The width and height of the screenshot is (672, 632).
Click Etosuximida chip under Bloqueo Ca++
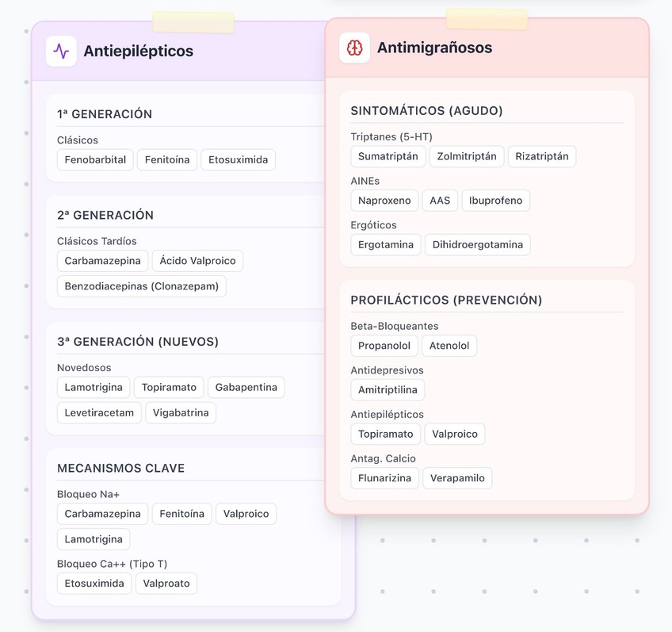click(94, 584)
